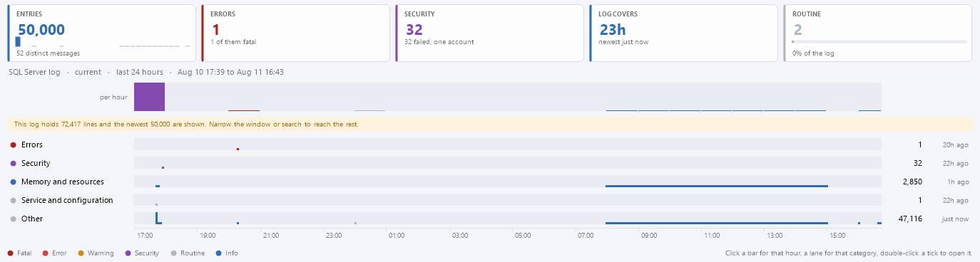Viewport: 980px width, 262px height.
Task: Select the Other lane label
Action: [32, 219]
